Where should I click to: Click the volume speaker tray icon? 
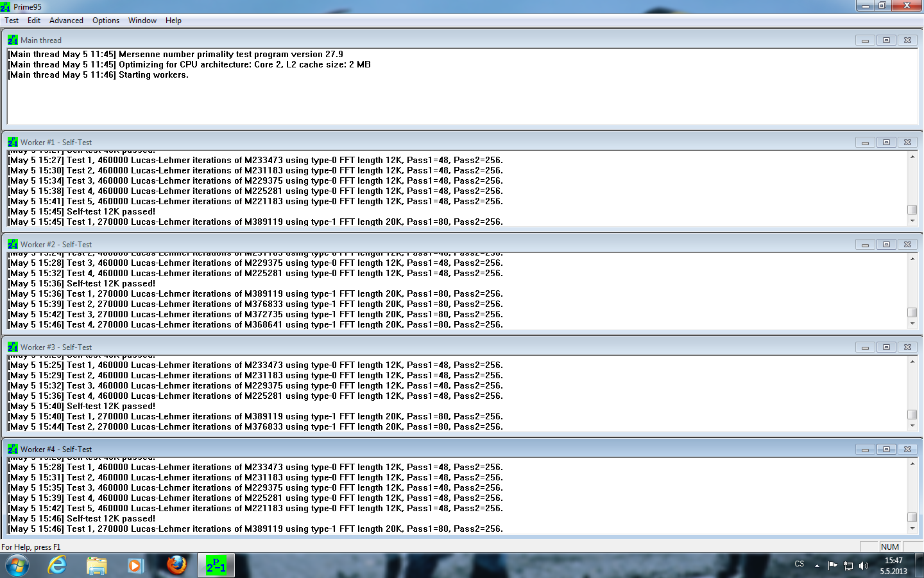click(x=864, y=566)
